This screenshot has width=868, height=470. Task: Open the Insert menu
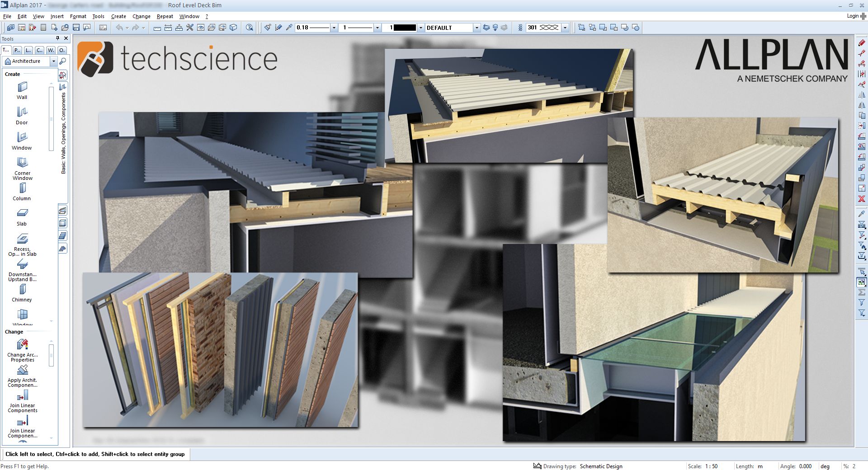(x=57, y=16)
